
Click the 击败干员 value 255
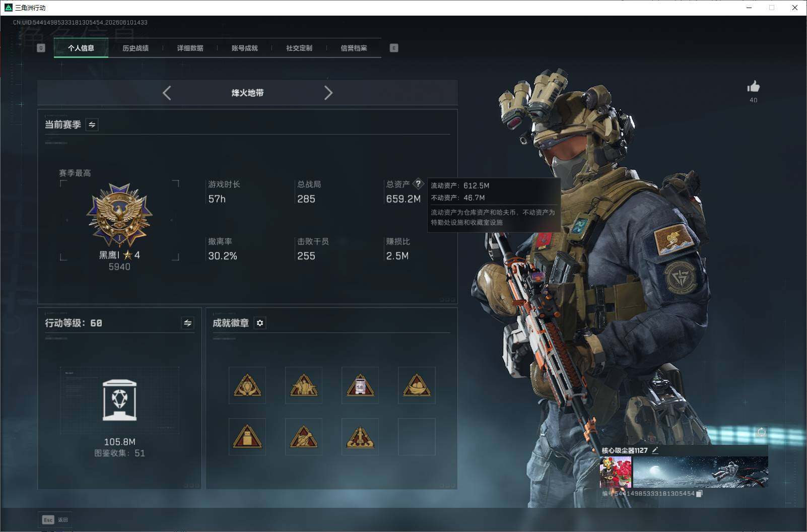point(306,256)
